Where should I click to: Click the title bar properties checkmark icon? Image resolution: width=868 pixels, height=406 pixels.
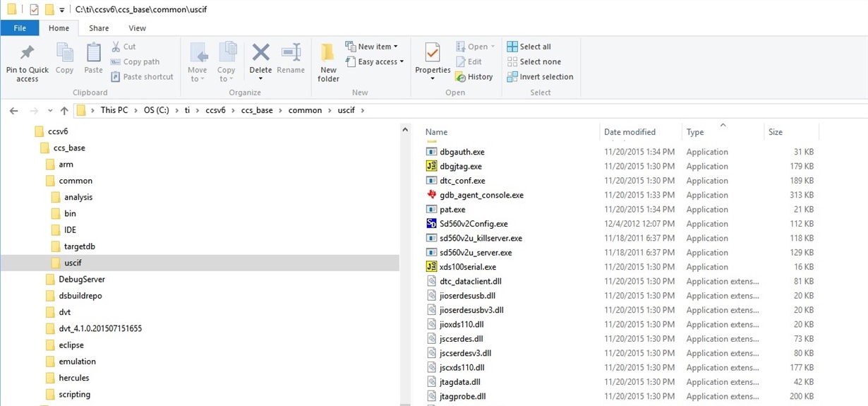34,10
